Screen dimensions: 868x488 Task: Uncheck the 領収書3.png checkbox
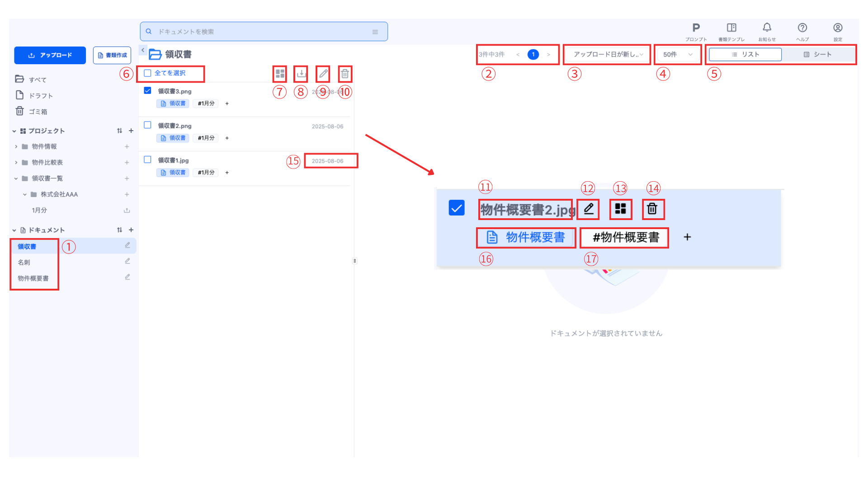click(147, 90)
